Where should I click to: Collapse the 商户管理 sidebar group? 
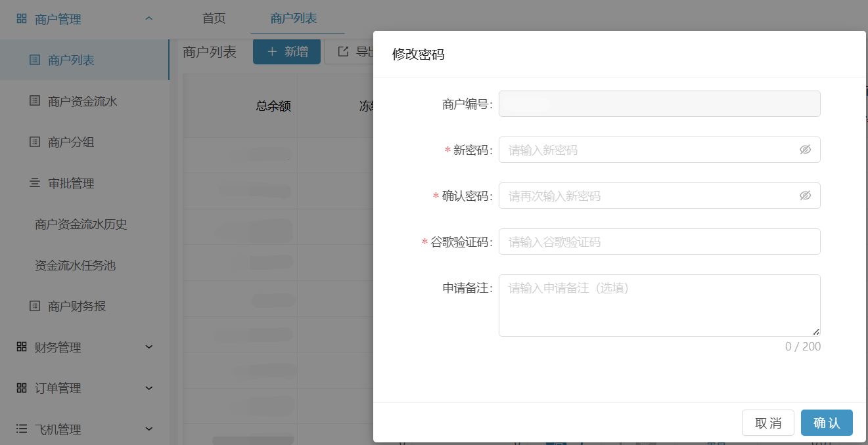(148, 19)
